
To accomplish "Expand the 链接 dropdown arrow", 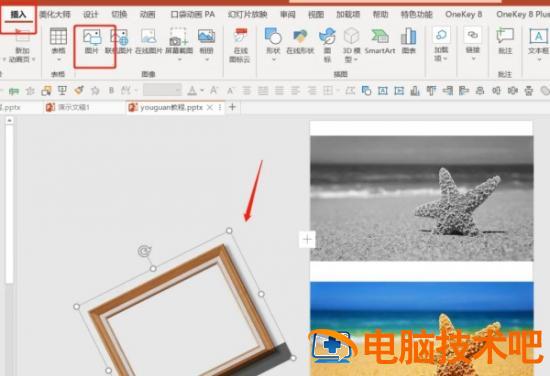I will [473, 59].
